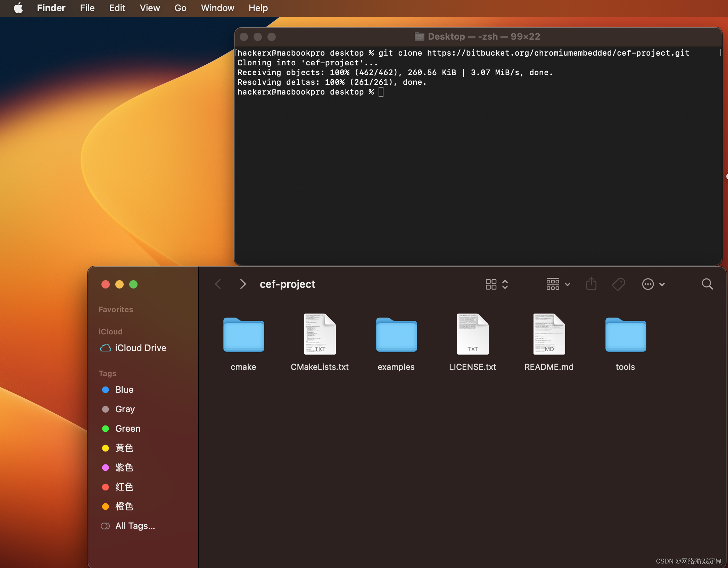Select the README.md file icon
This screenshot has width=728, height=568.
point(549,334)
